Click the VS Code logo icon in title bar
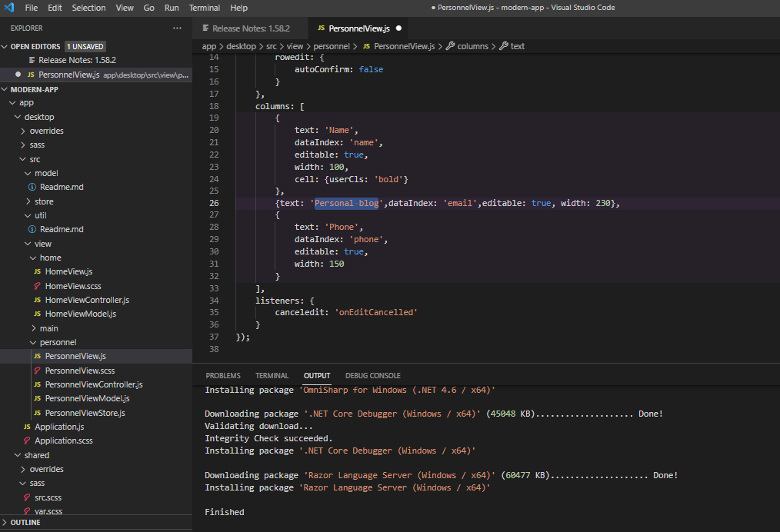 [x=9, y=8]
